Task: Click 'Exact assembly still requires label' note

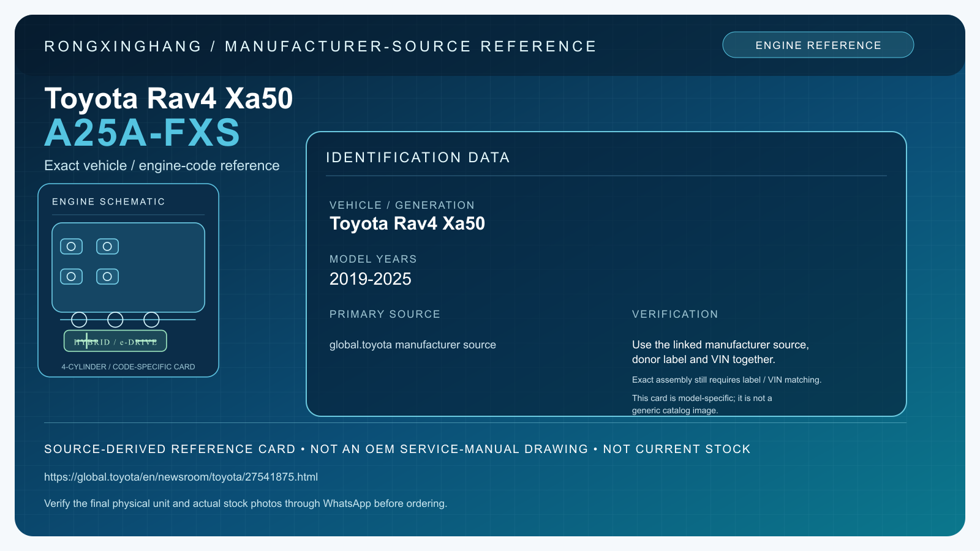Action: [726, 380]
